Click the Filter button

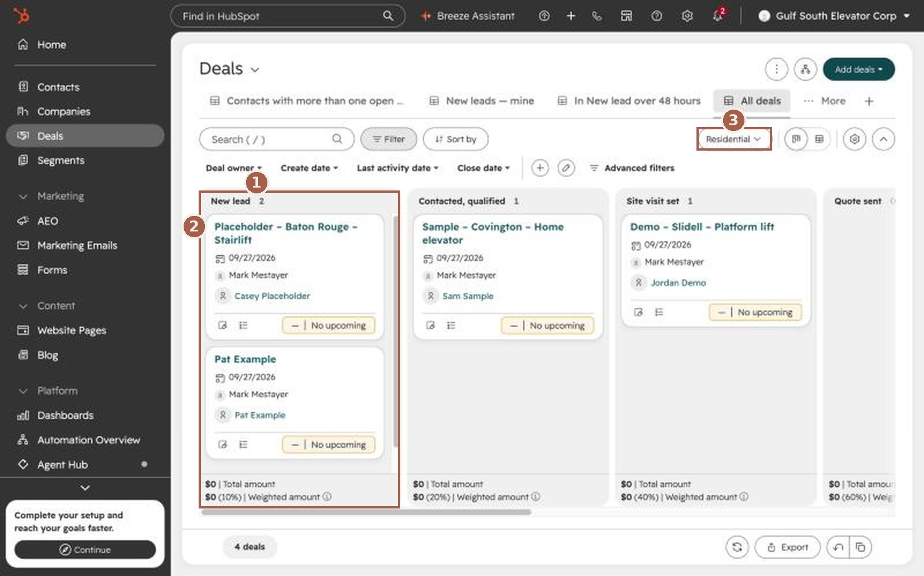389,139
